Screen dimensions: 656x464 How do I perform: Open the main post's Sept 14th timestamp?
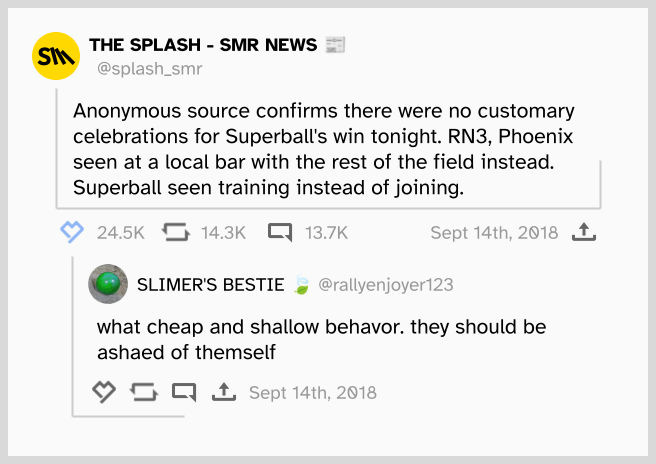[x=493, y=233]
